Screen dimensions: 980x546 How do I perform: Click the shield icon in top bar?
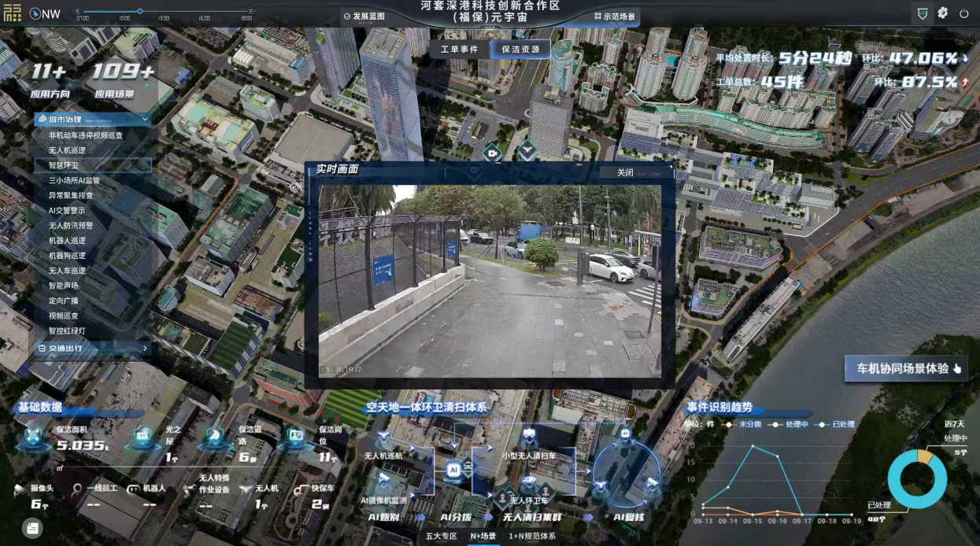tap(922, 13)
